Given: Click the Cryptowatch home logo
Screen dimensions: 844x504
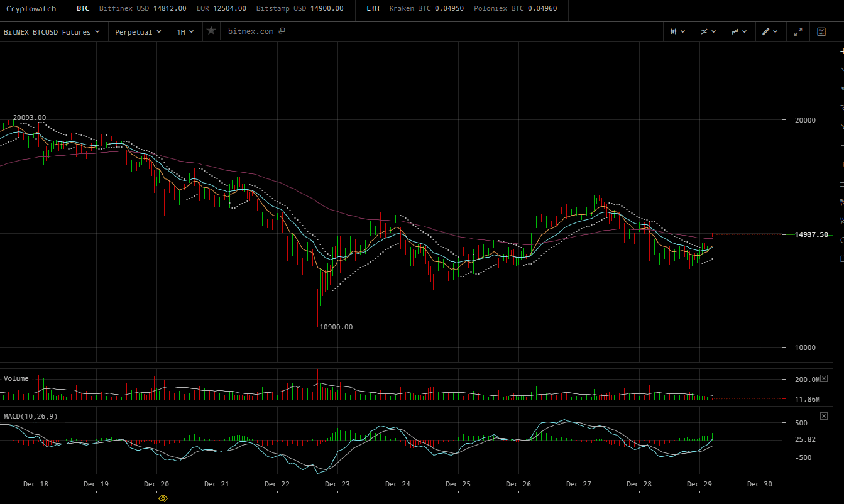Looking at the screenshot, I should (31, 9).
